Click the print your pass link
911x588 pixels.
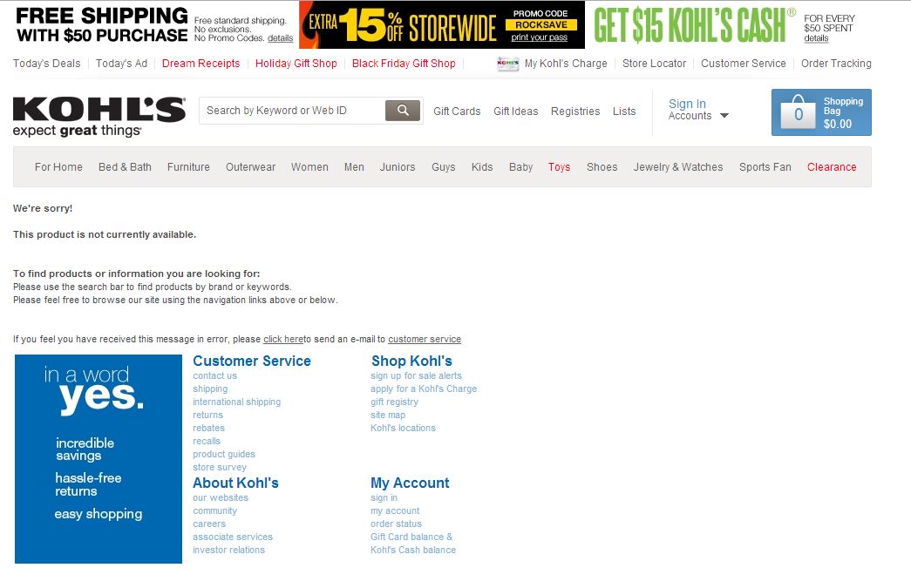[x=539, y=37]
